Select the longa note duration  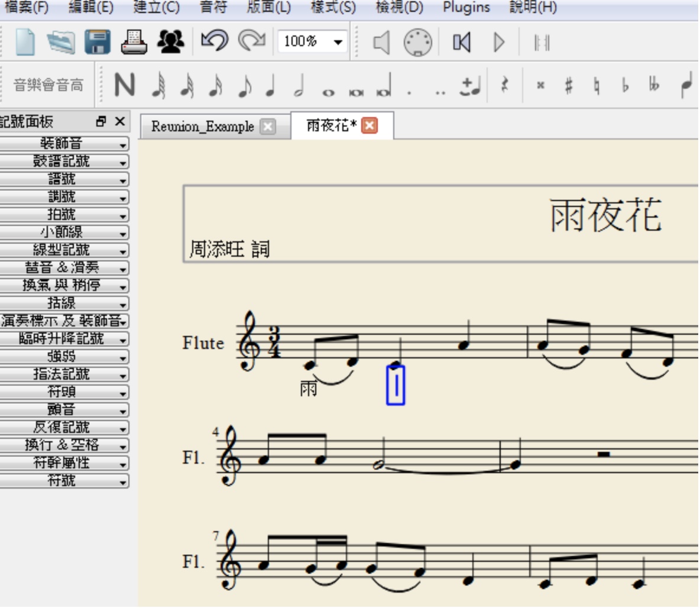(x=384, y=85)
